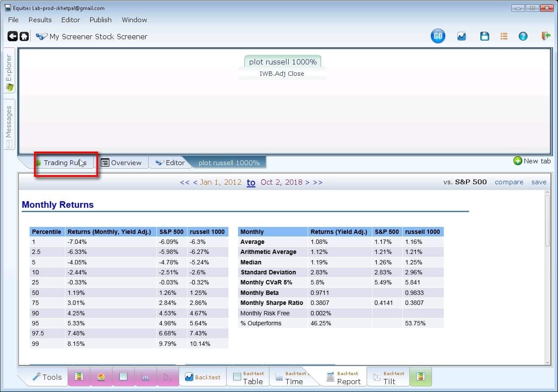Click the pink tab with table grid icon
The width and height of the screenshot is (558, 392).
point(123,377)
